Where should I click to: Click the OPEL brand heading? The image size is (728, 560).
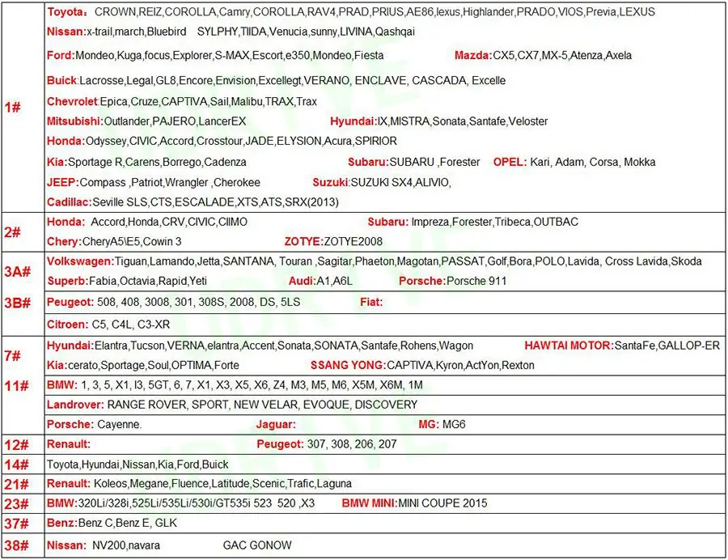pyautogui.click(x=510, y=162)
